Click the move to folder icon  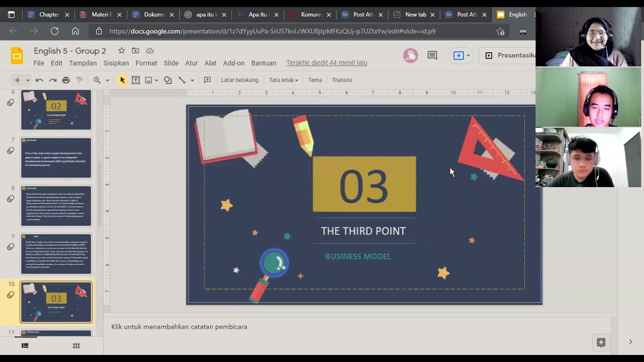pyautogui.click(x=135, y=51)
